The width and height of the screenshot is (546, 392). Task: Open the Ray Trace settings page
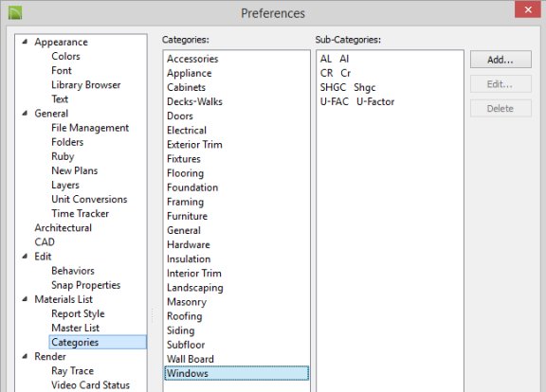point(72,371)
